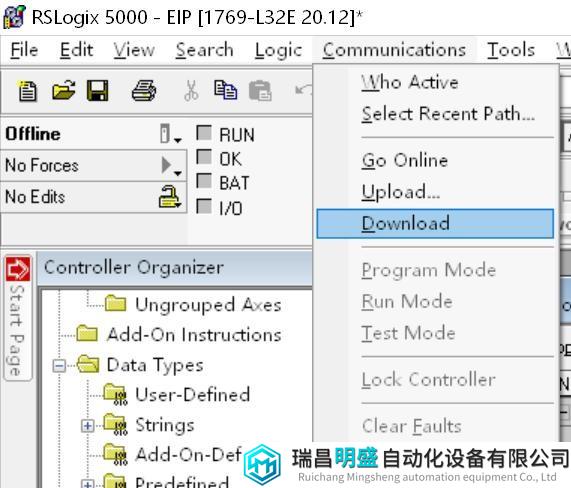The width and height of the screenshot is (571, 488).
Task: Toggle the I/O status indicator box
Action: [204, 206]
